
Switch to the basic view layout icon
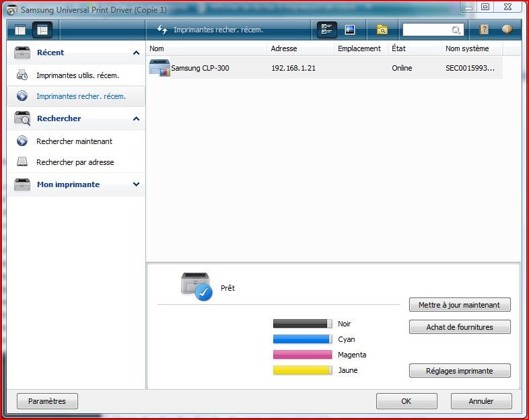tap(20, 30)
